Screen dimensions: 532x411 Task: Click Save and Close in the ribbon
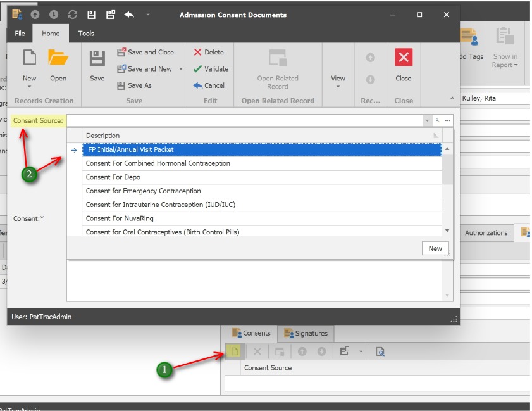(145, 53)
